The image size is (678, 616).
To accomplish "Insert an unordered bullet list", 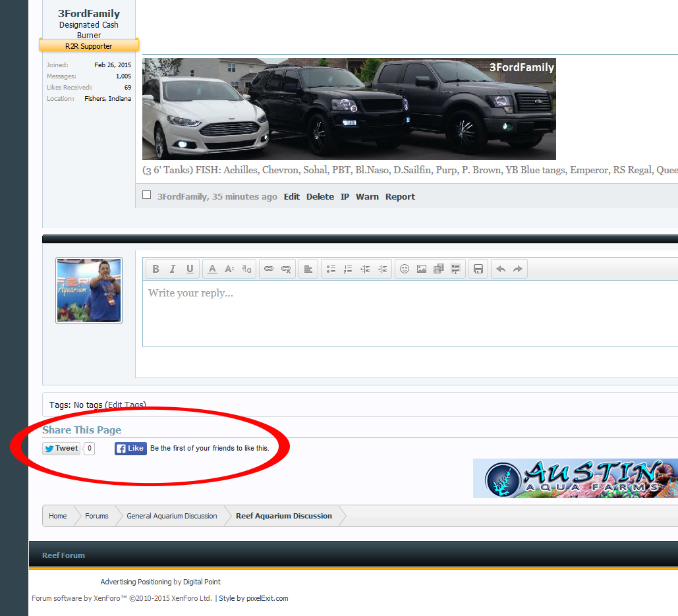I will [x=331, y=269].
